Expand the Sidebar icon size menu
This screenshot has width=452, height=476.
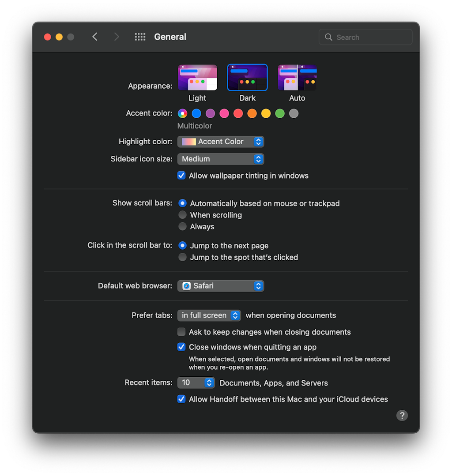click(220, 159)
